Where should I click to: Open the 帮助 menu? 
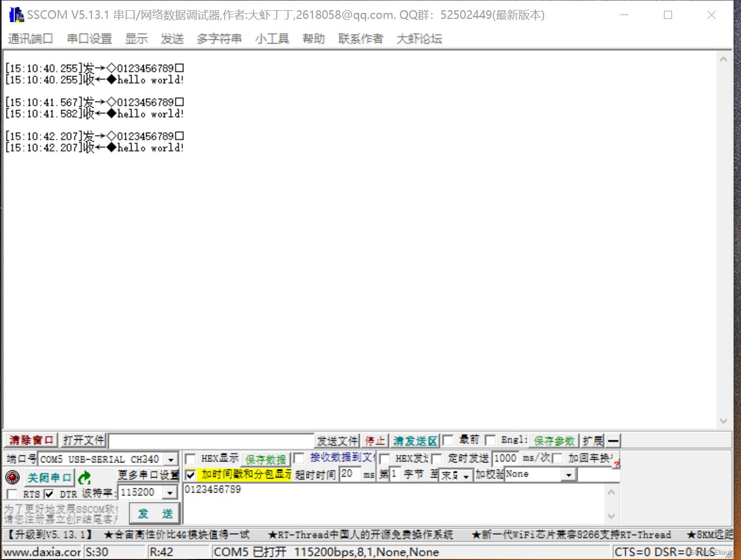click(314, 39)
